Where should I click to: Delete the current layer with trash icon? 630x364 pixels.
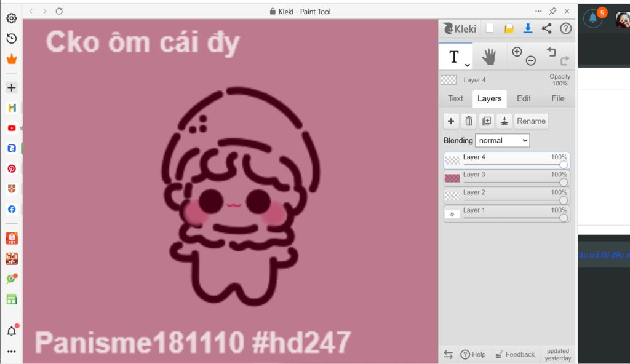coord(468,121)
